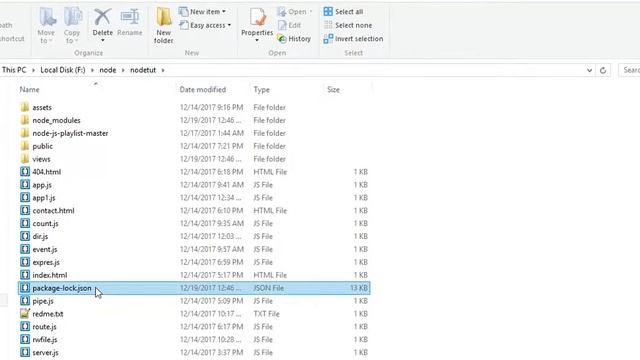Click the dir.js file icon

click(25, 236)
